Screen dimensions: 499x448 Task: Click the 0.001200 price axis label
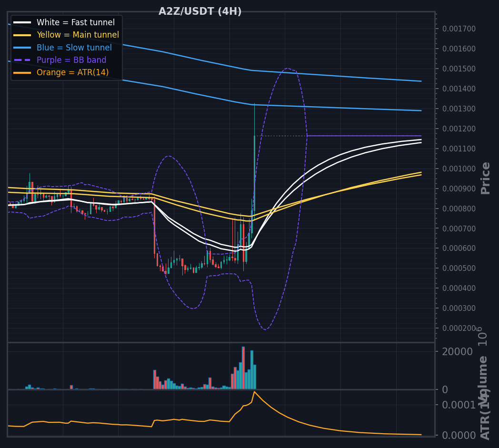459,129
